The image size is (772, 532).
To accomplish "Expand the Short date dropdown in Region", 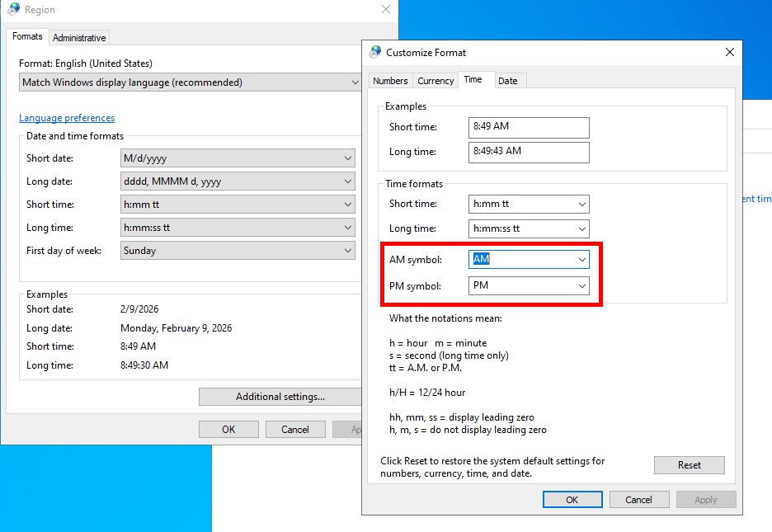I will (x=238, y=158).
